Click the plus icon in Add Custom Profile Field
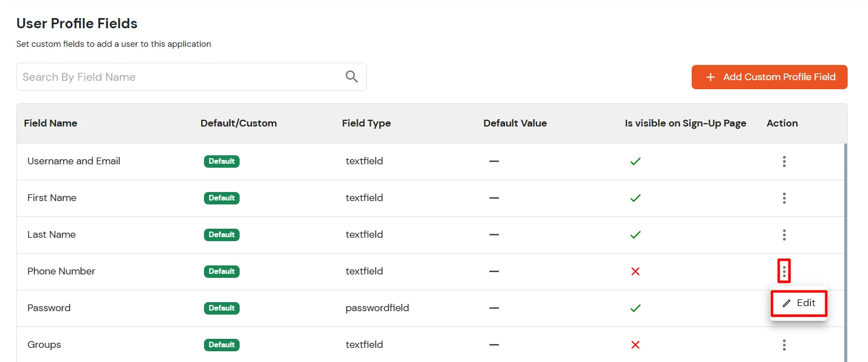 tap(710, 77)
